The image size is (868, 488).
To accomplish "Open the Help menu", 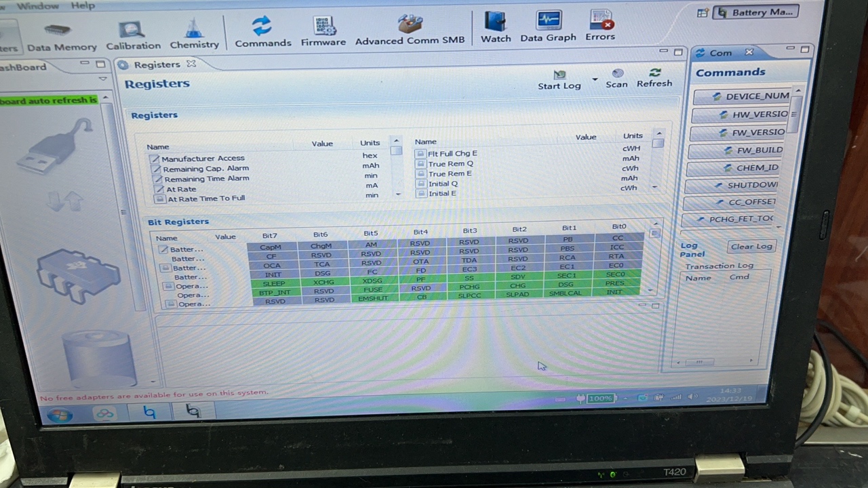I will [x=83, y=5].
